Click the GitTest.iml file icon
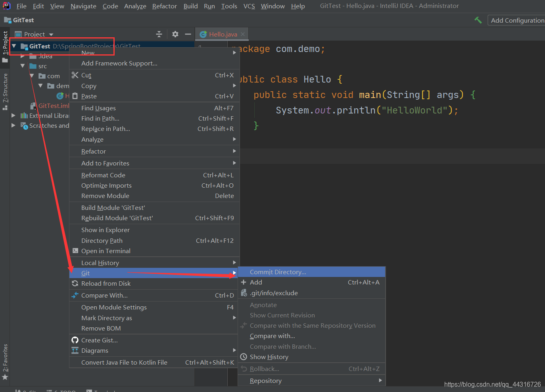Image resolution: width=545 pixels, height=392 pixels. [x=34, y=106]
